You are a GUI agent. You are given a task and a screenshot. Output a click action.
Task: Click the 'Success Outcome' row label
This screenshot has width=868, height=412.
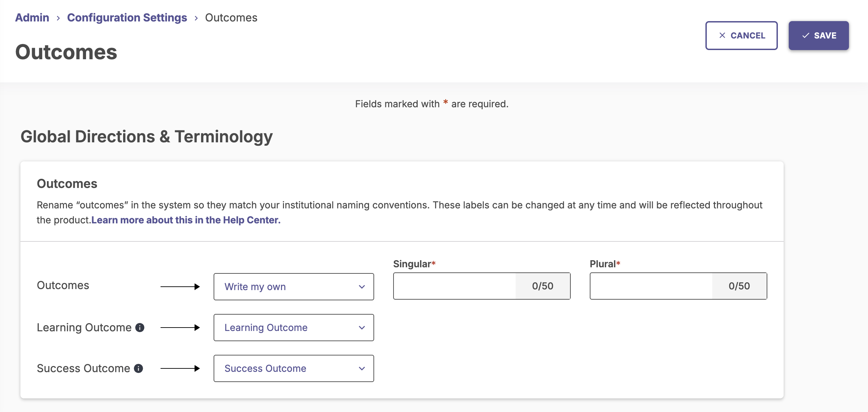coord(83,368)
